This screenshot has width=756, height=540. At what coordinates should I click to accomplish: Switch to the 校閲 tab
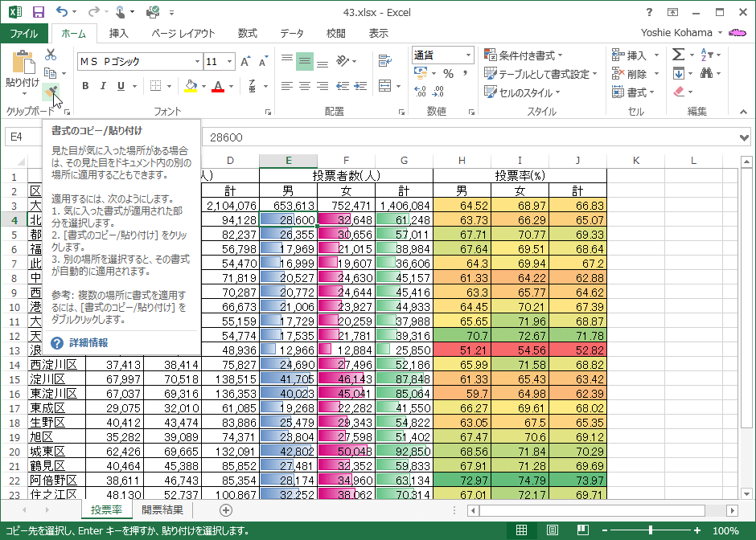pyautogui.click(x=335, y=33)
